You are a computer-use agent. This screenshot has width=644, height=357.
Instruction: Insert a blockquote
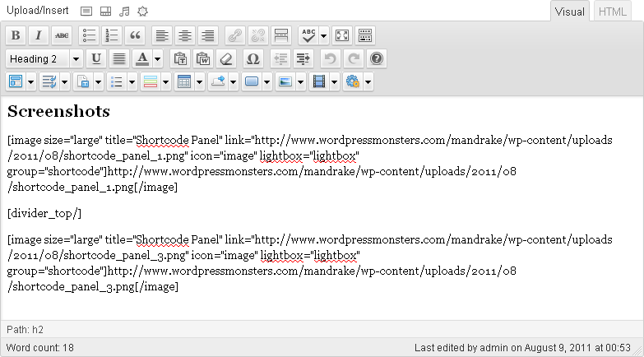click(x=135, y=35)
